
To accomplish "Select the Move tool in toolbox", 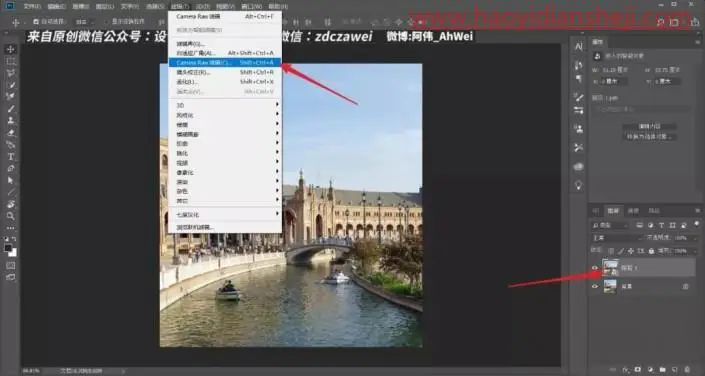I will pyautogui.click(x=11, y=49).
